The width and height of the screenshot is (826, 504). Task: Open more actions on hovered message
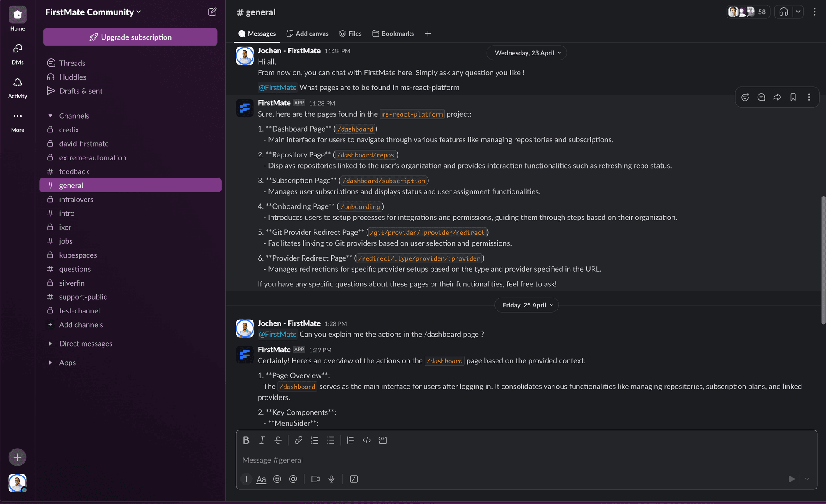pos(809,97)
